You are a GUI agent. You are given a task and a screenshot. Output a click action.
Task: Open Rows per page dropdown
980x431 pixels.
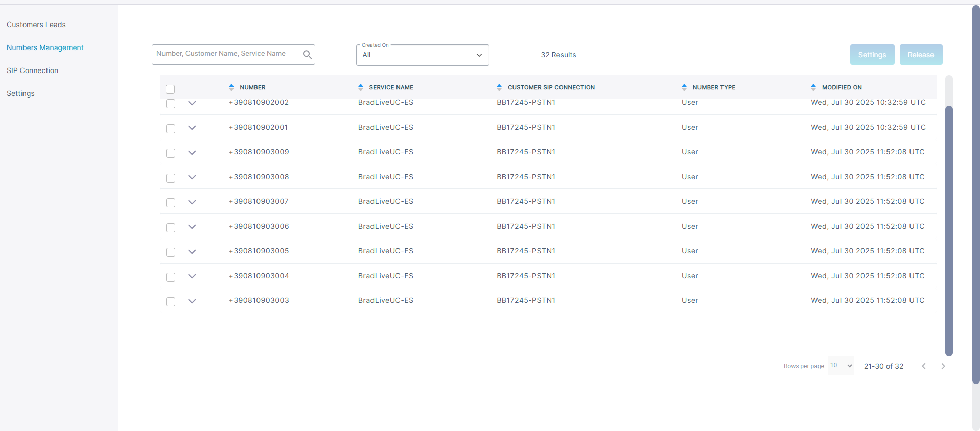(841, 366)
